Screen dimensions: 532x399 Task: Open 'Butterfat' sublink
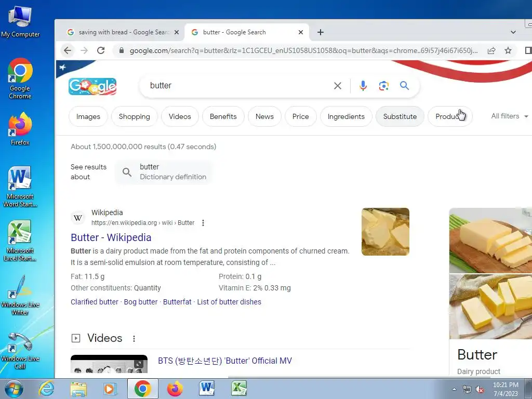click(177, 302)
